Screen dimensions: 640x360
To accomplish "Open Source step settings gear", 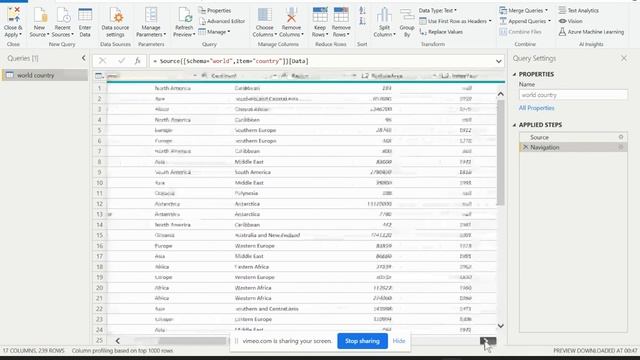I will [x=621, y=137].
